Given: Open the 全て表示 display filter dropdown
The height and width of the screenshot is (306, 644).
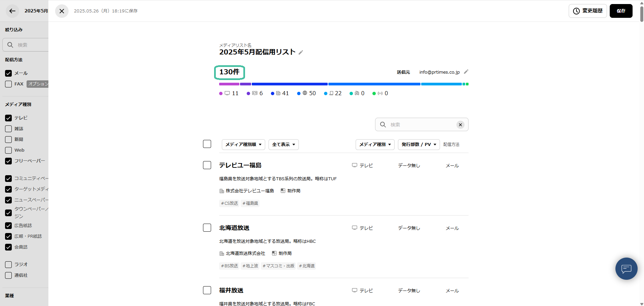Looking at the screenshot, I should [x=283, y=144].
